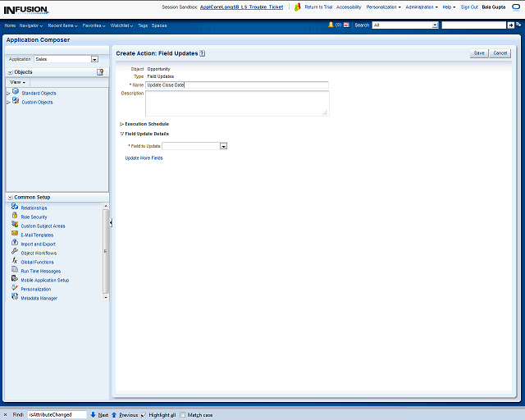Click the new object icon in Objects header
Viewport: 525px width, 420px height.
point(100,72)
